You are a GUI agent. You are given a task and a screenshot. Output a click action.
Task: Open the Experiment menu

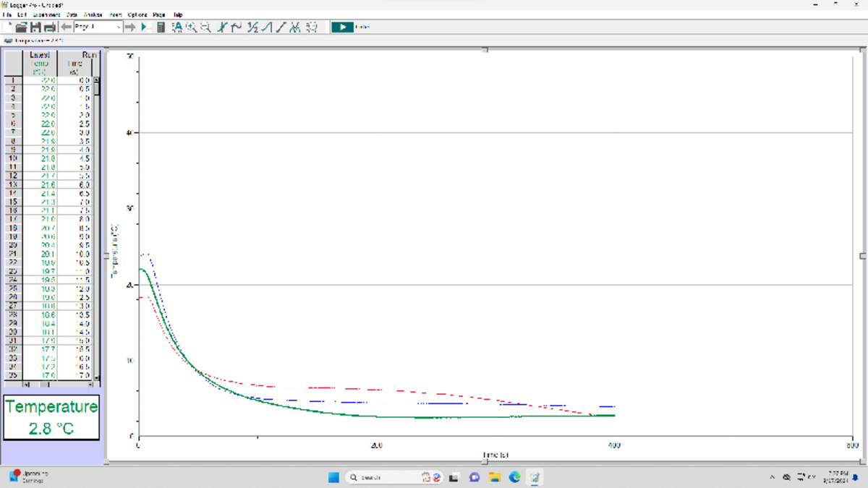[47, 14]
